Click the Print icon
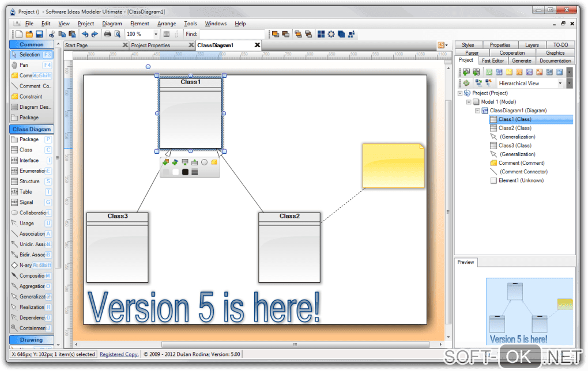Viewport: 588px width, 371px height. tap(108, 34)
